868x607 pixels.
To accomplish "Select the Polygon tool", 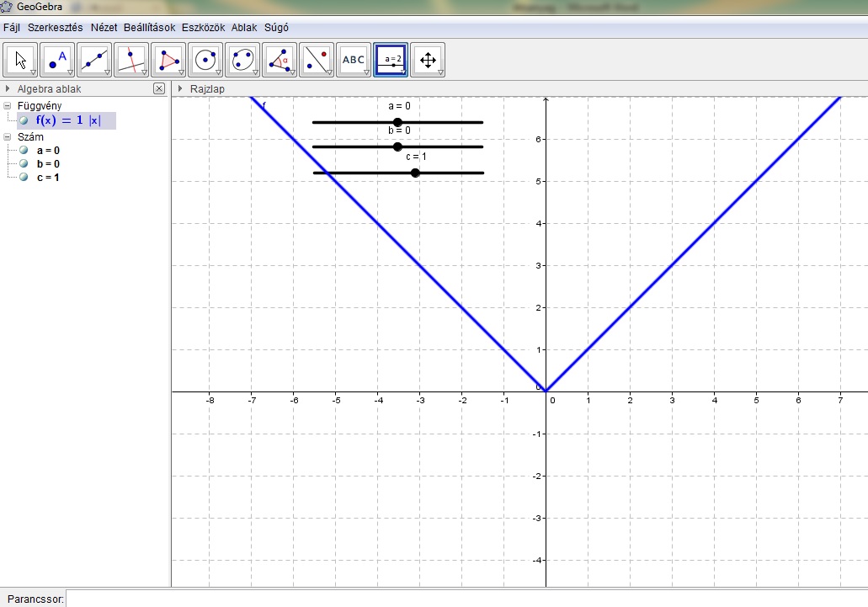I will (169, 60).
